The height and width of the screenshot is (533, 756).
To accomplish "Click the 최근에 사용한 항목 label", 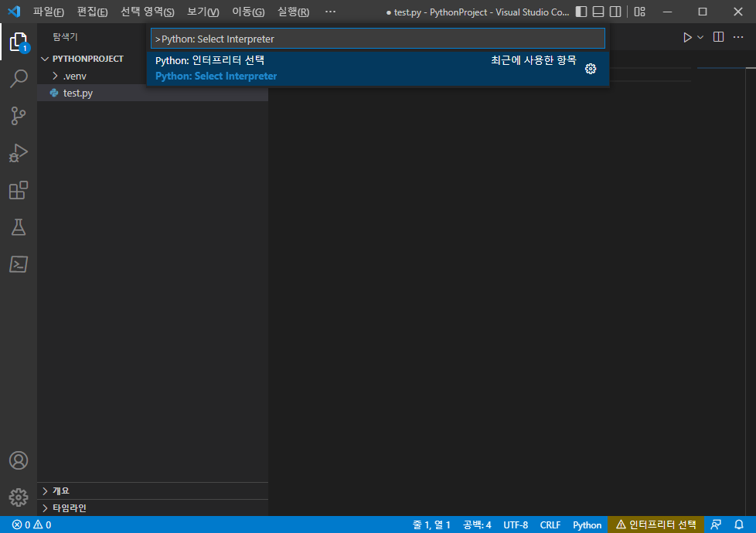I will click(x=533, y=60).
